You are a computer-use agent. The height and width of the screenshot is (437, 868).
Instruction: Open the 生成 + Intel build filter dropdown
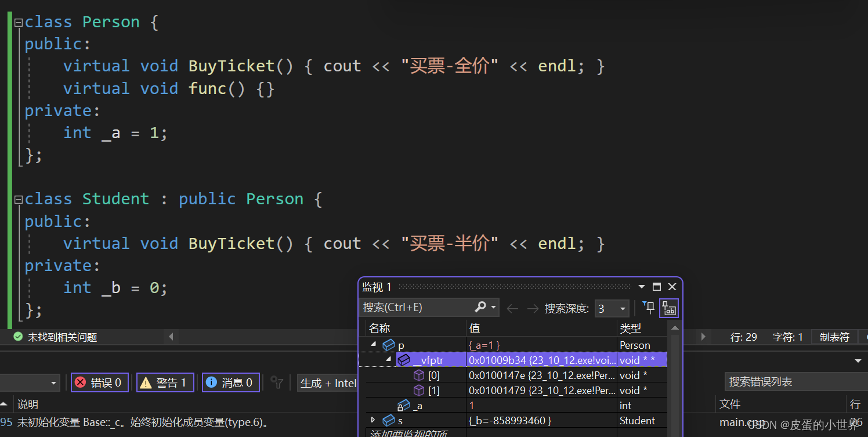click(328, 382)
